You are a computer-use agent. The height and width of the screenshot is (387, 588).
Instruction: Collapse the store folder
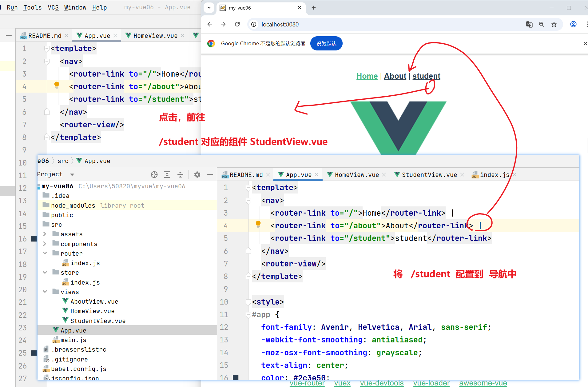[x=45, y=272]
